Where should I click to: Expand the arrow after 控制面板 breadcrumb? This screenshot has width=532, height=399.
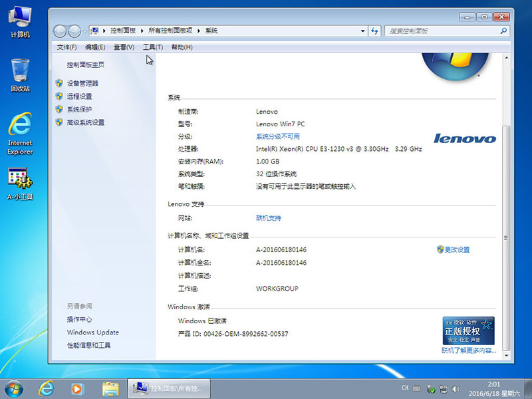tap(142, 31)
